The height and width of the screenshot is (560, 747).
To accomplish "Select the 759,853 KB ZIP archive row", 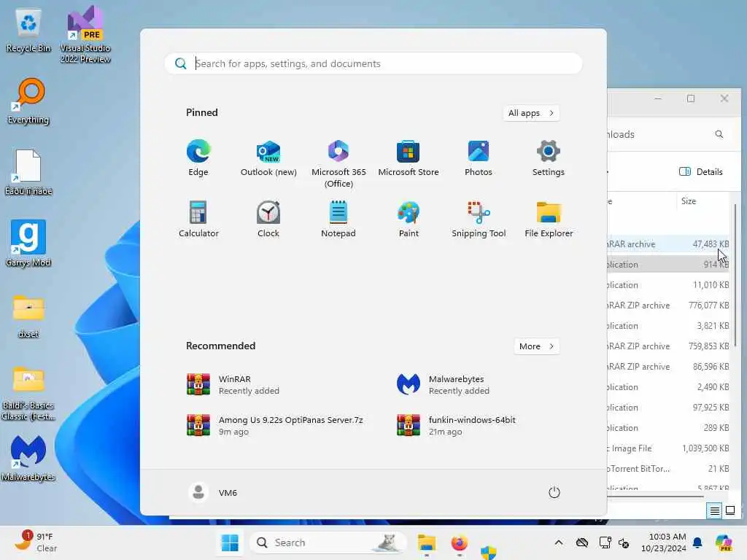I will [x=668, y=346].
